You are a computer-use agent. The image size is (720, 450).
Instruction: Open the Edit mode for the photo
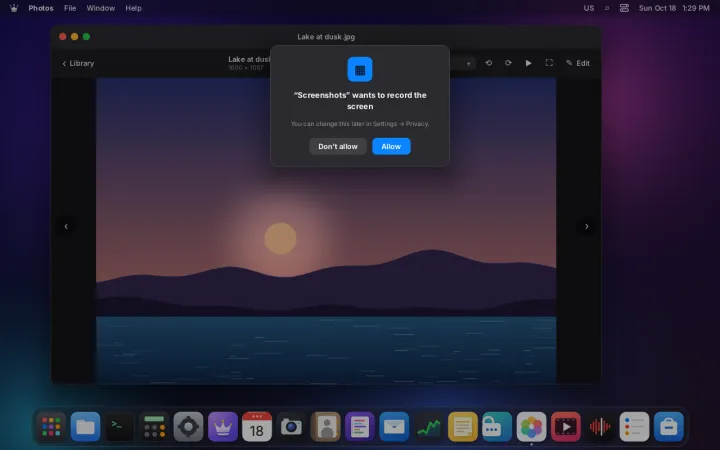pyautogui.click(x=578, y=63)
